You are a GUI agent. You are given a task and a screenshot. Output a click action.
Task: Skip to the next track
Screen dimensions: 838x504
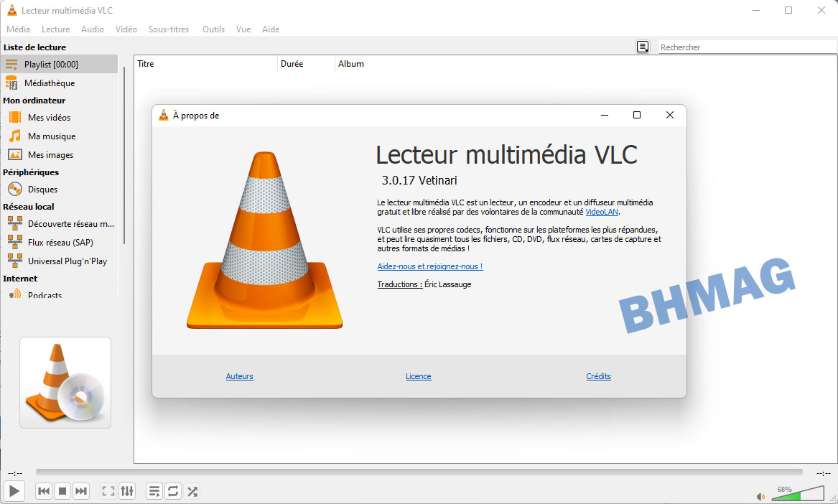click(80, 490)
